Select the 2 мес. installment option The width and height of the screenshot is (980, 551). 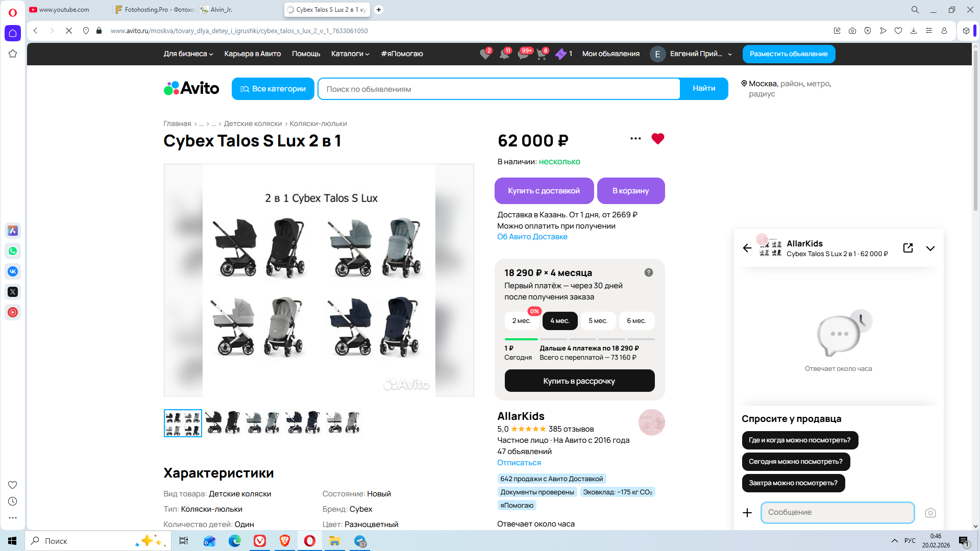click(x=521, y=321)
